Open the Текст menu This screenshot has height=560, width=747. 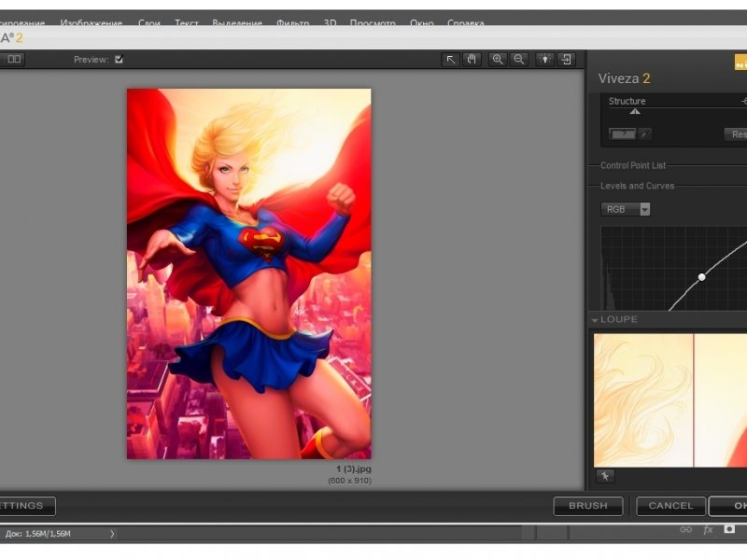click(186, 22)
